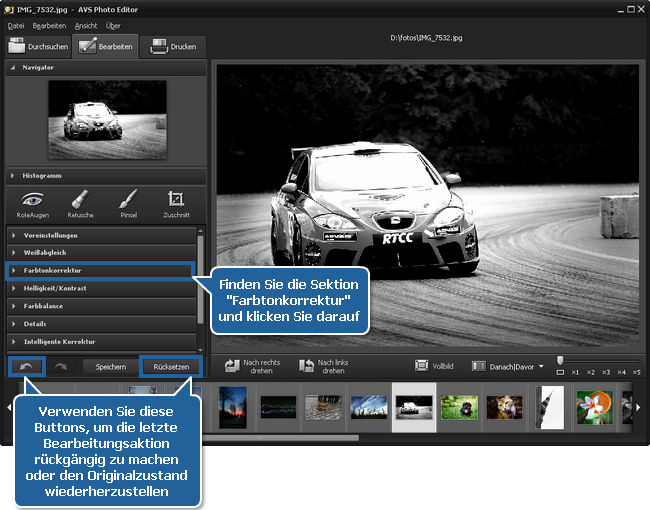Click the Rücksetzen button

coord(171,367)
